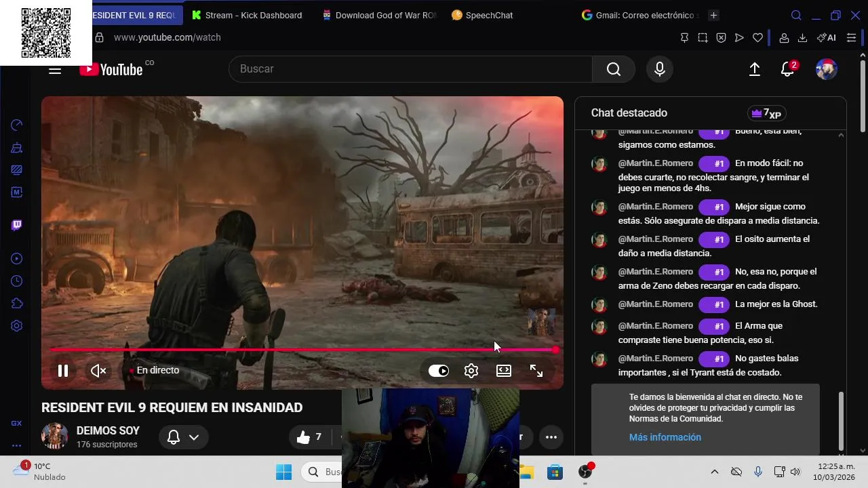Open the Windows Start button
This screenshot has height=488, width=868.
point(283,472)
